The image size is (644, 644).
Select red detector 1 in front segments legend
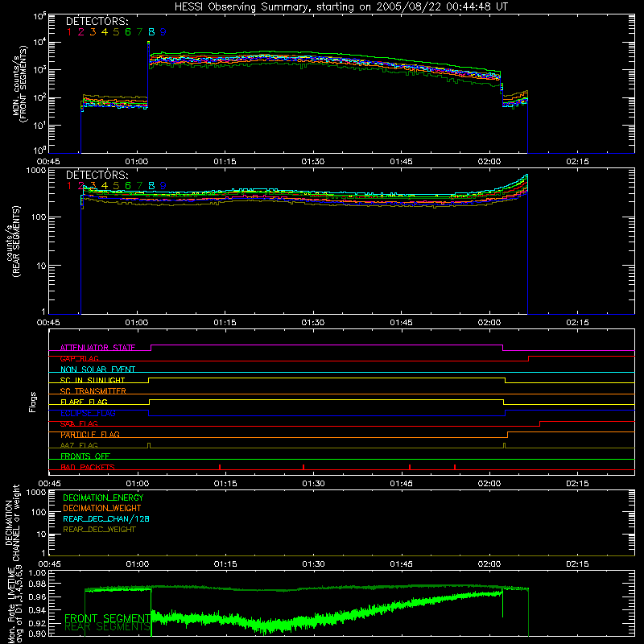(x=69, y=32)
